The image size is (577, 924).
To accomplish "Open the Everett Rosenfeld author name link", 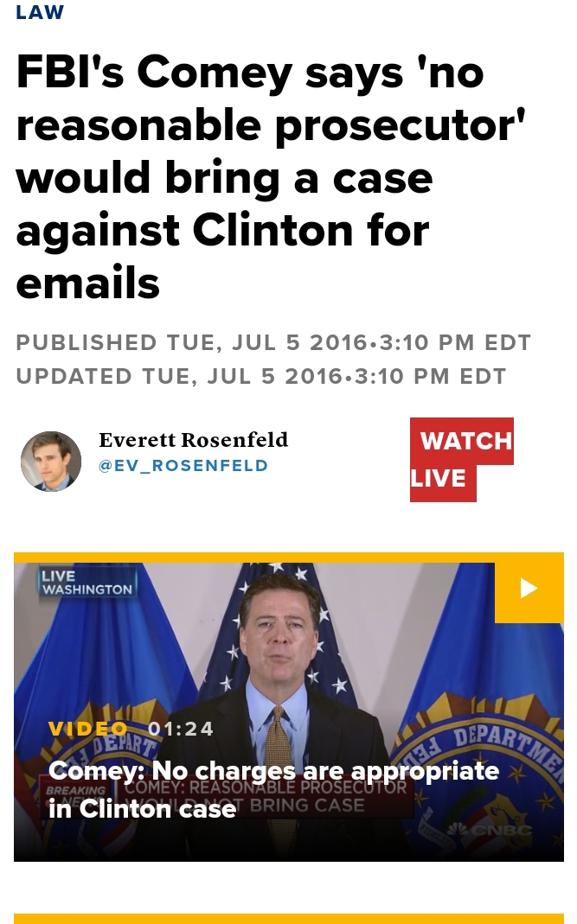I will (x=193, y=440).
